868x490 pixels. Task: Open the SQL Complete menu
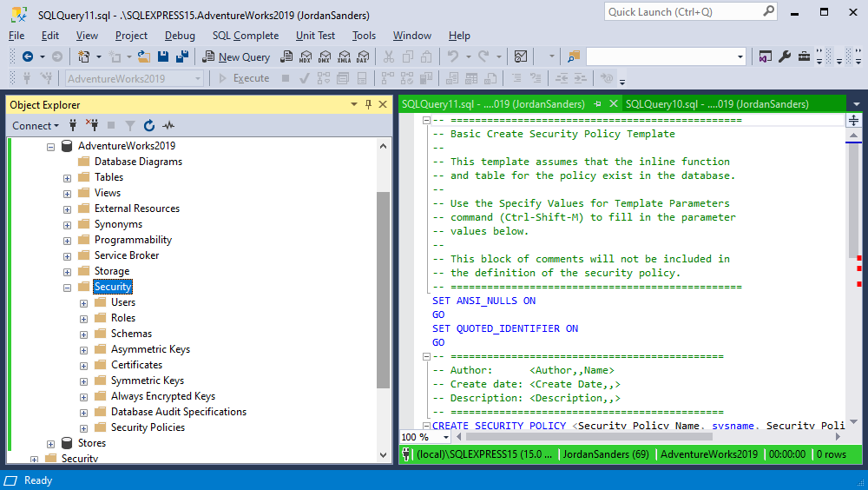[246, 36]
